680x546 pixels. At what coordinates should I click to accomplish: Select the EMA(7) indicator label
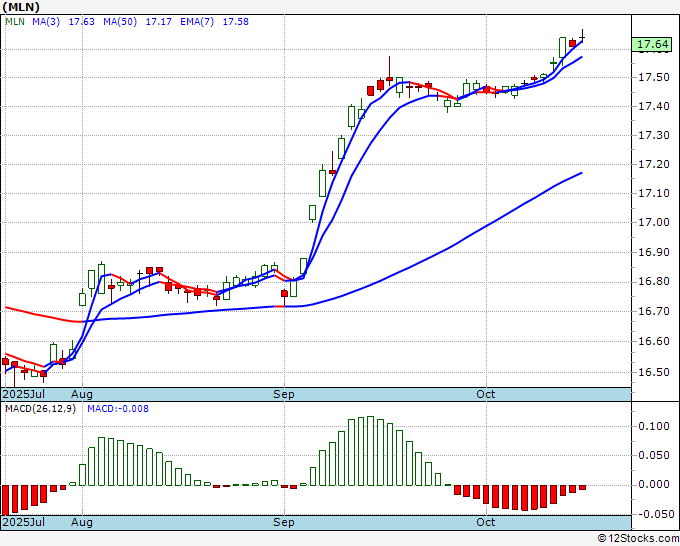[x=197, y=22]
